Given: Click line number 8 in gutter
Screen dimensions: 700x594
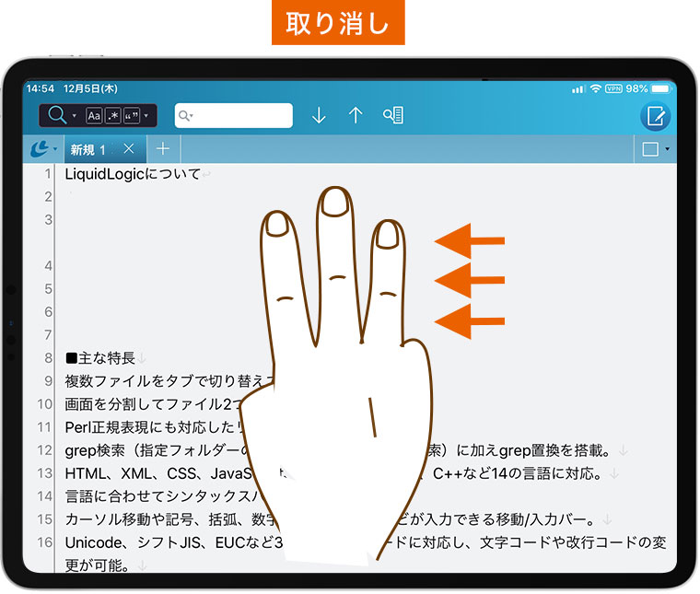Looking at the screenshot, I should point(48,358).
